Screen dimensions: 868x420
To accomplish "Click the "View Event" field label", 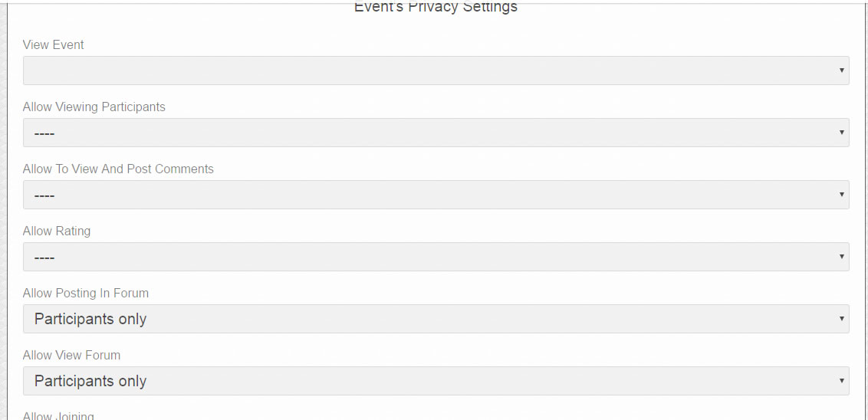I will [54, 44].
